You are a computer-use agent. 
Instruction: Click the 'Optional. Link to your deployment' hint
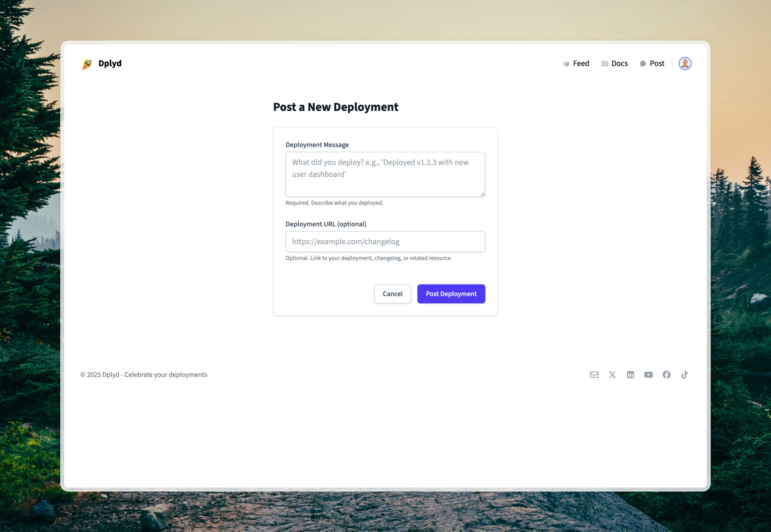(x=369, y=258)
